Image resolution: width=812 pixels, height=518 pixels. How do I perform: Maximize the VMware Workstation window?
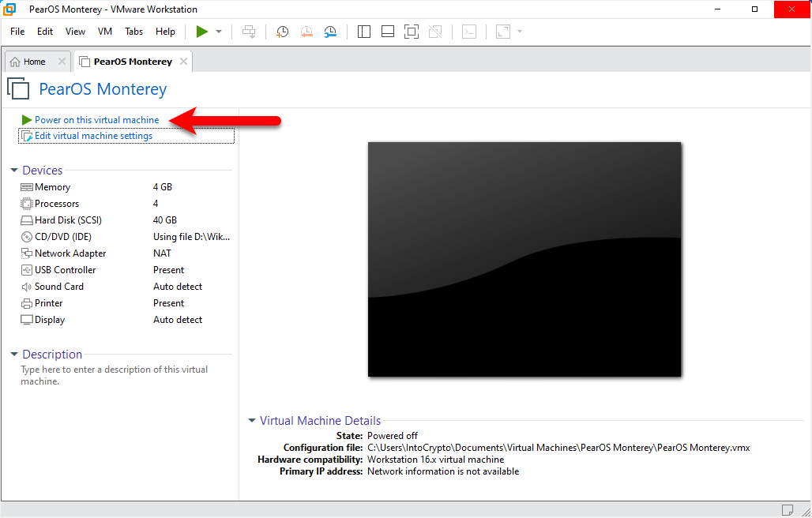[754, 9]
